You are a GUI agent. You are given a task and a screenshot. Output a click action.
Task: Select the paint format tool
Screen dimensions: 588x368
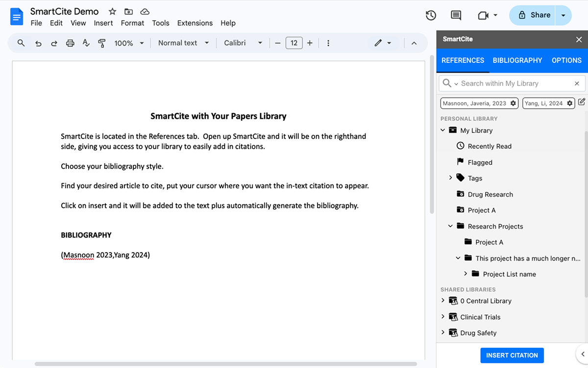tap(102, 43)
